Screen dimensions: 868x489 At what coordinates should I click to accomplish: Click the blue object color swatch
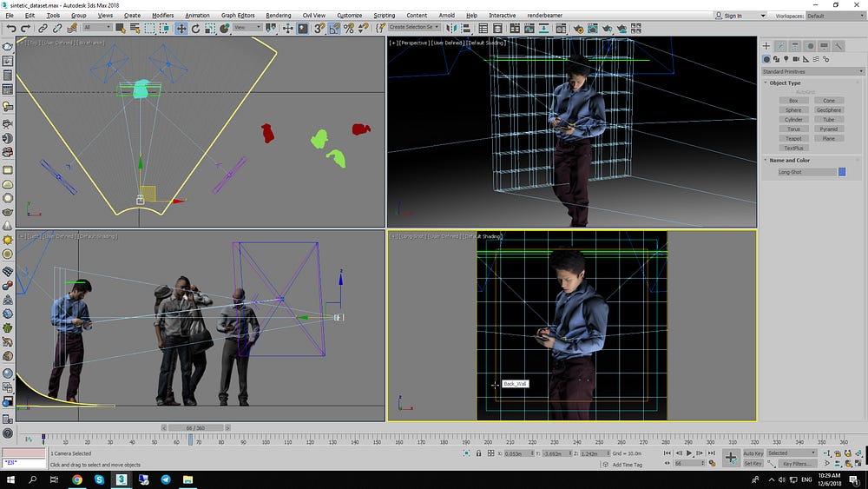[x=841, y=172]
